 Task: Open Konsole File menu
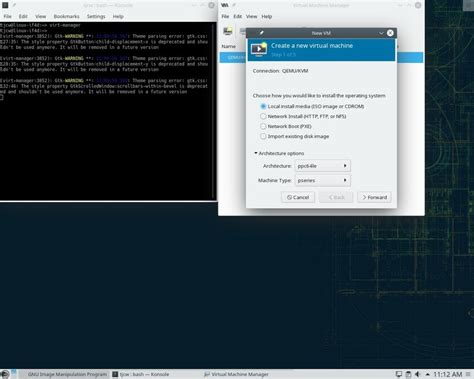coord(7,16)
